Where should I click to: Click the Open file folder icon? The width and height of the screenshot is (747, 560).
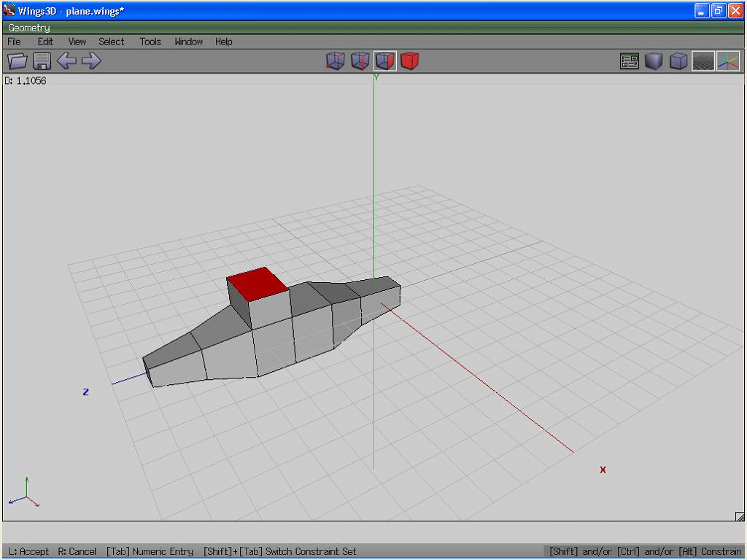[18, 61]
